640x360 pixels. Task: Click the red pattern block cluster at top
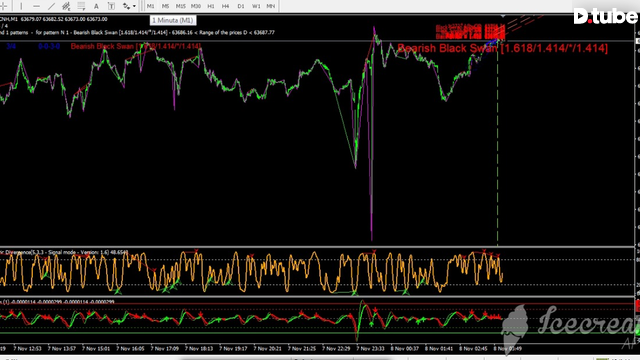point(471,32)
